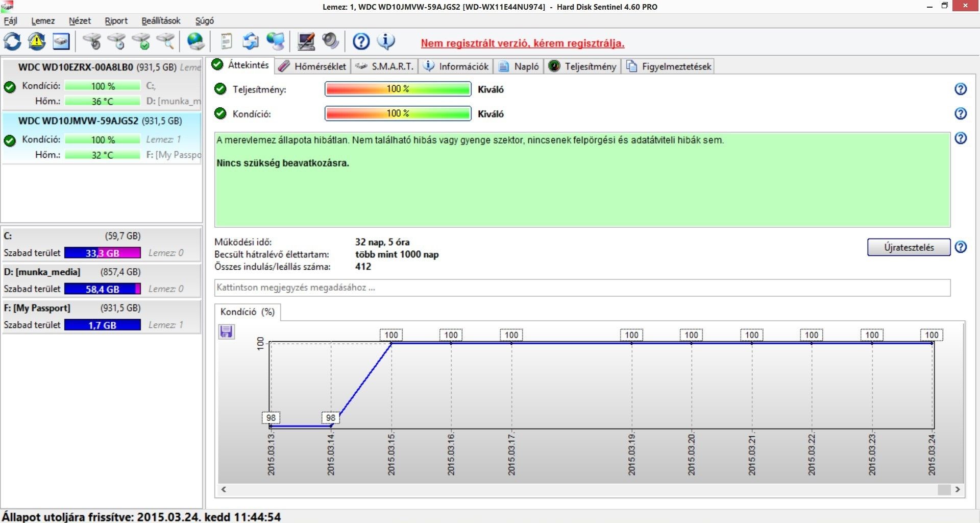980x523 pixels.
Task: Click the computer with screwdriver configuration icon
Action: (x=306, y=41)
